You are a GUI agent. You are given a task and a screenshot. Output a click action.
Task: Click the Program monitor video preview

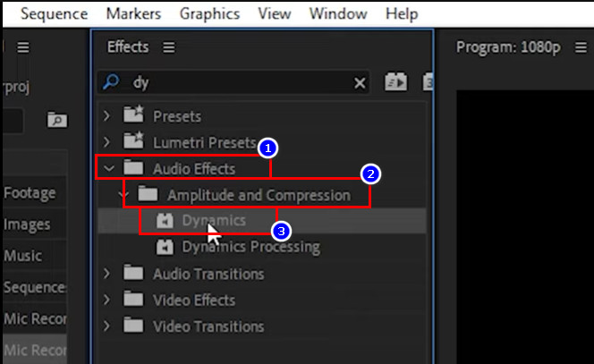[x=525, y=227]
